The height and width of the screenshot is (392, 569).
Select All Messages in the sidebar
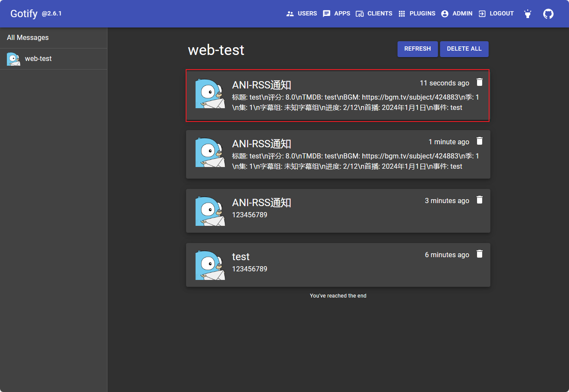pos(53,38)
